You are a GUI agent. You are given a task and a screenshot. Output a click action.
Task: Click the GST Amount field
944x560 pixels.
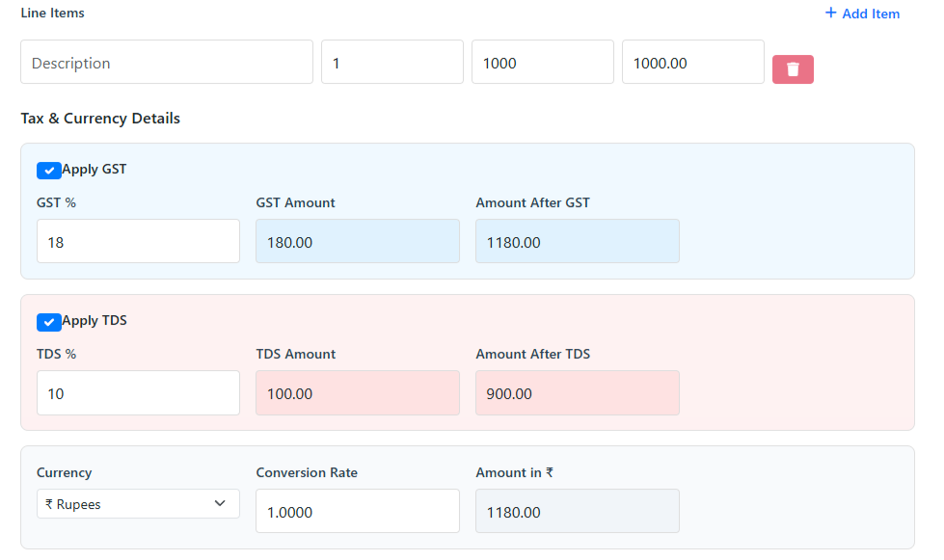point(357,242)
